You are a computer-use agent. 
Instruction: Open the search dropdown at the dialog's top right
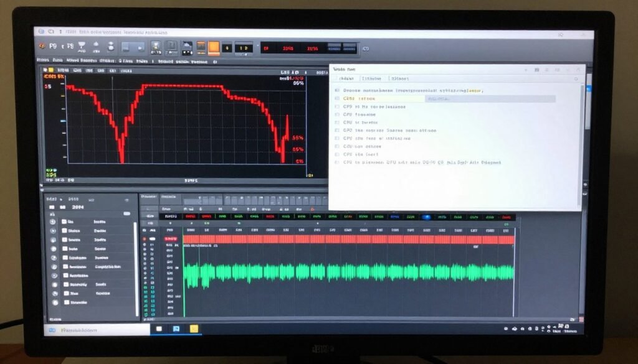(576, 79)
